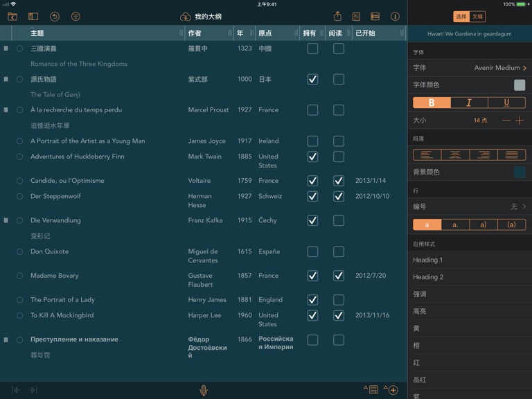This screenshot has width=532, height=399.
Task: Apply the Heading 2 style
Action: [470, 277]
